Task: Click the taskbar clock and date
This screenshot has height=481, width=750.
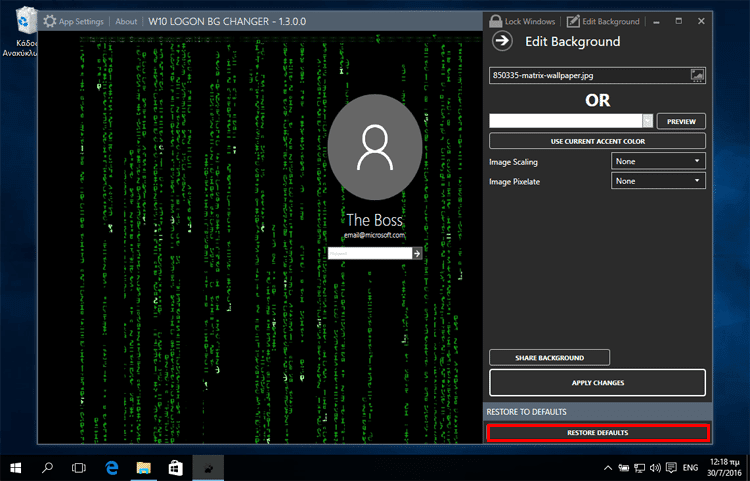Action: point(725,467)
